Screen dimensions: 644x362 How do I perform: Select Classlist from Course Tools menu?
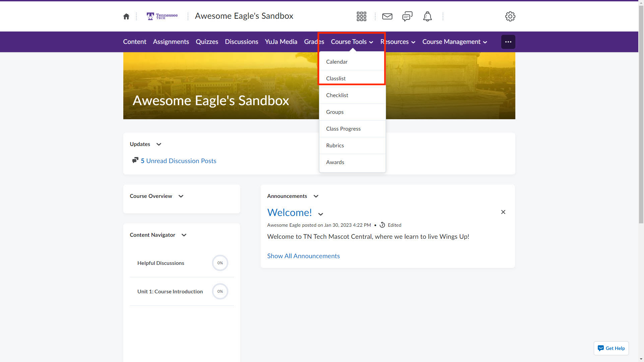(336, 78)
